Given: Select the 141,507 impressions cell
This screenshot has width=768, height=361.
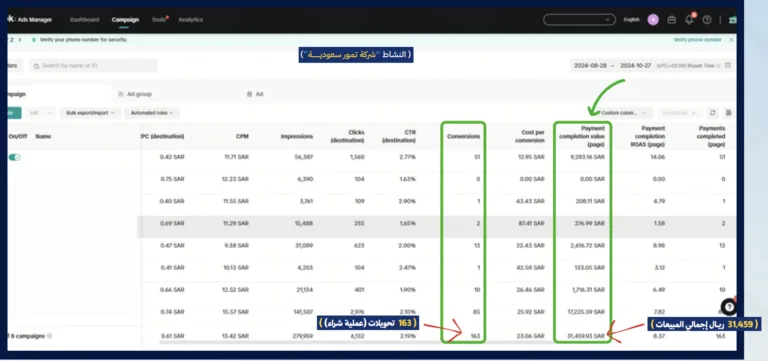Looking at the screenshot, I should tap(302, 312).
